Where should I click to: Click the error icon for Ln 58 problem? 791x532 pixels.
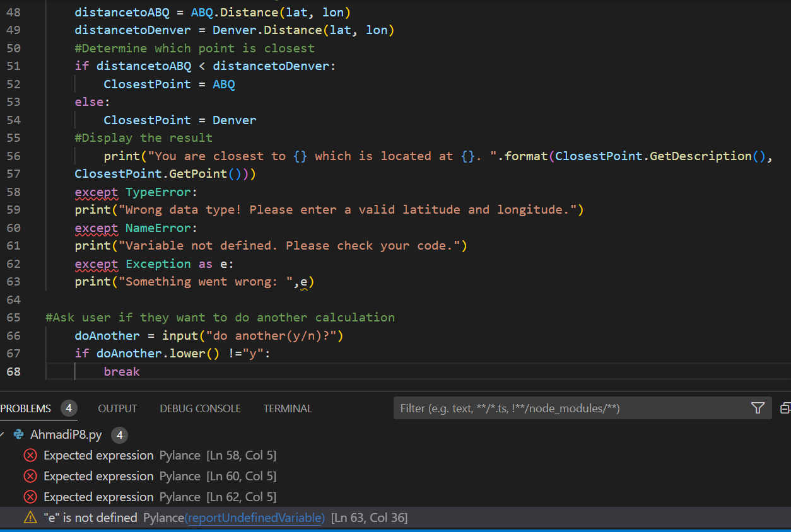point(30,455)
